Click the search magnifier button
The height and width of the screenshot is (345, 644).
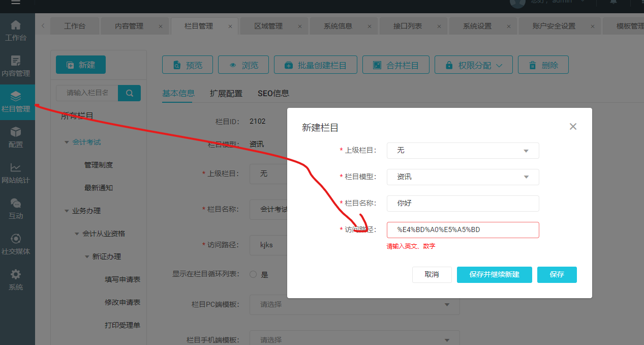129,93
